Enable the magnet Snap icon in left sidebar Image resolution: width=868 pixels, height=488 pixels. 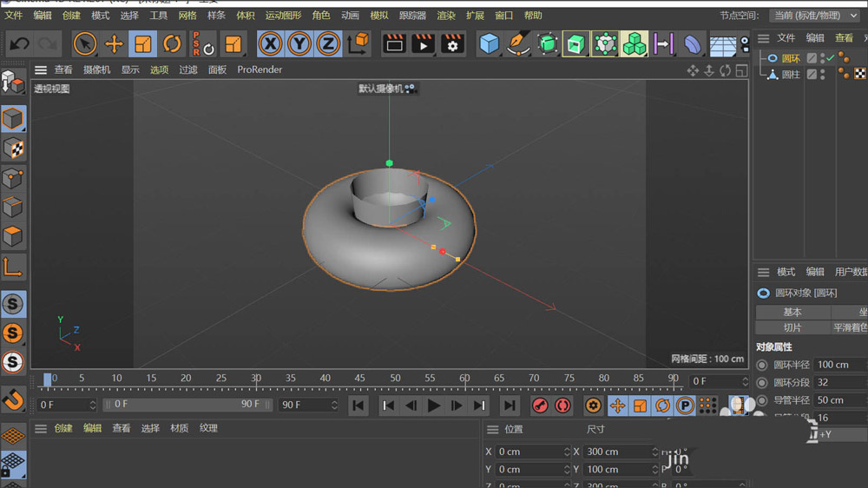click(x=13, y=399)
